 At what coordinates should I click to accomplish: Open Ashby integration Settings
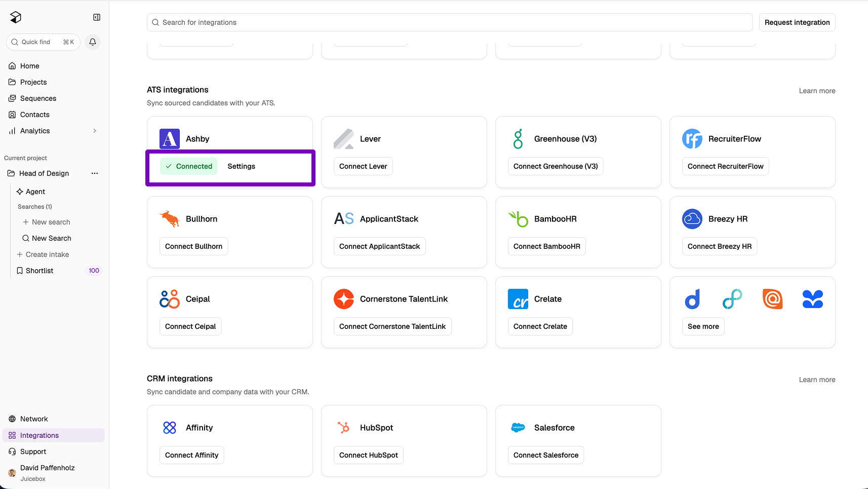(x=242, y=166)
